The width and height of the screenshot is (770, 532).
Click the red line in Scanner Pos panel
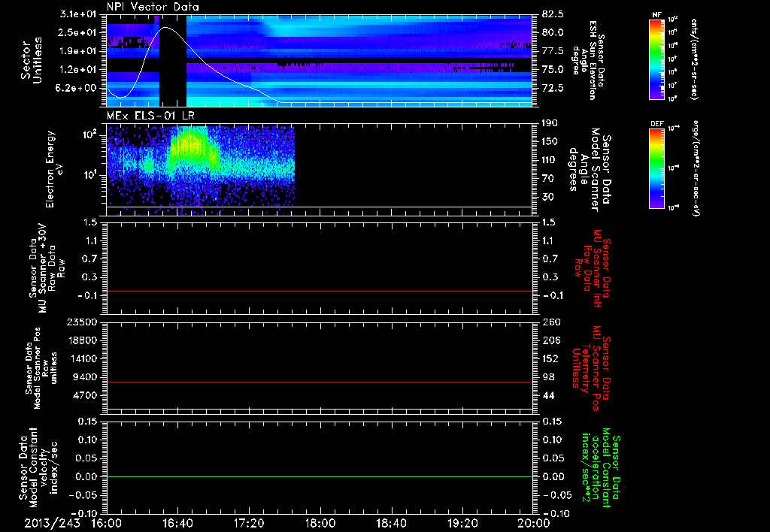pyautogui.click(x=319, y=382)
